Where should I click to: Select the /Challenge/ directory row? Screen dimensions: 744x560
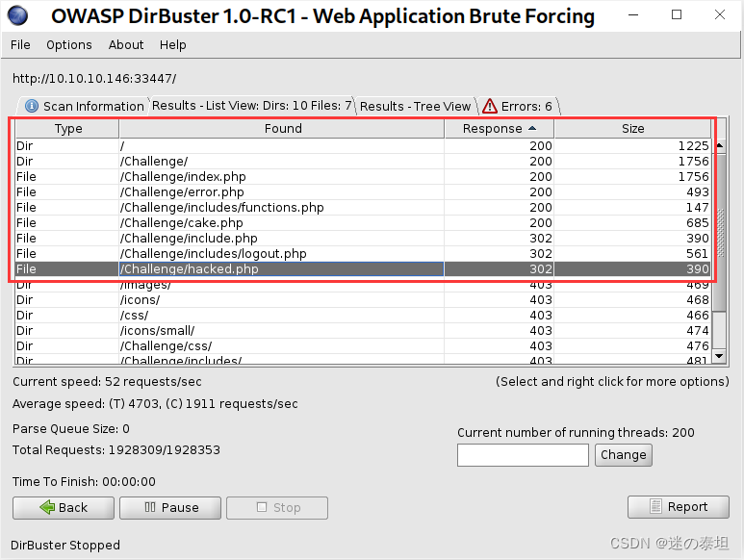363,162
